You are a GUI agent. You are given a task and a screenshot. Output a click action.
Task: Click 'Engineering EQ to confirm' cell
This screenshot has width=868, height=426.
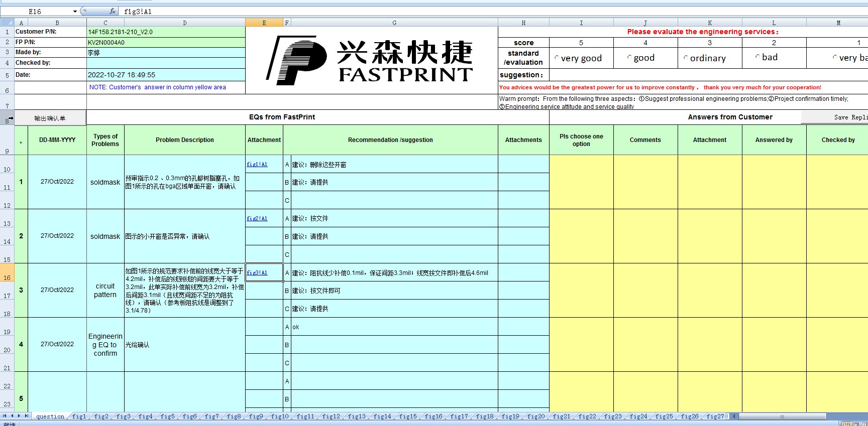click(x=105, y=345)
